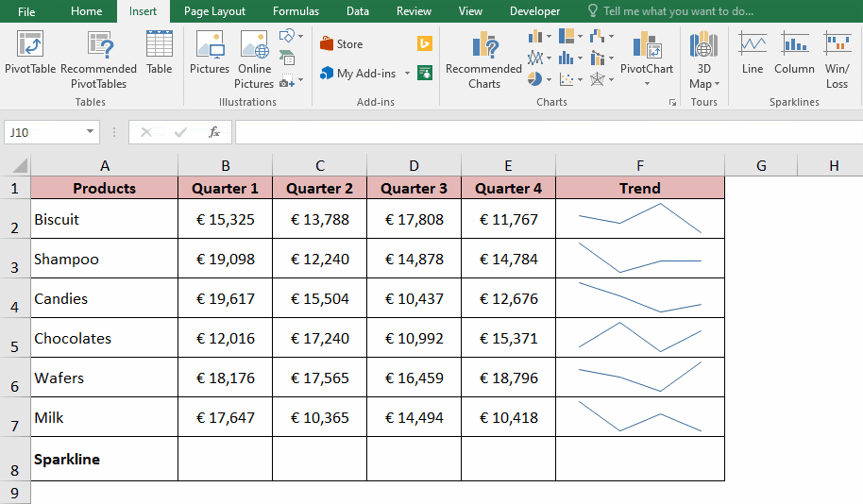863x504 pixels.
Task: Switch to the Developer tab
Action: (534, 11)
